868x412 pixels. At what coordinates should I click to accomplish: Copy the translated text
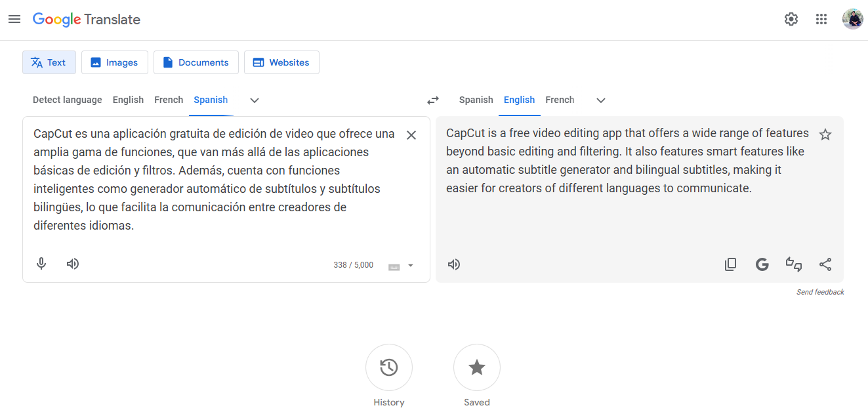pos(730,263)
